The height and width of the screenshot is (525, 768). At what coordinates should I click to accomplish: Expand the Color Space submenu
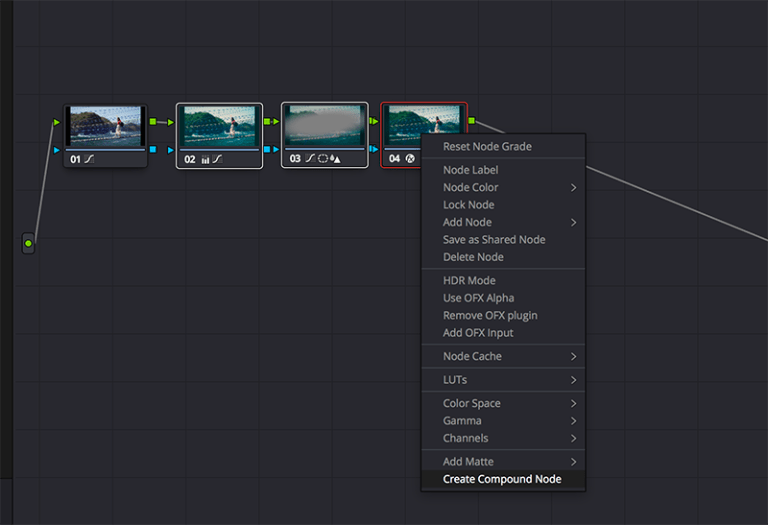[503, 403]
